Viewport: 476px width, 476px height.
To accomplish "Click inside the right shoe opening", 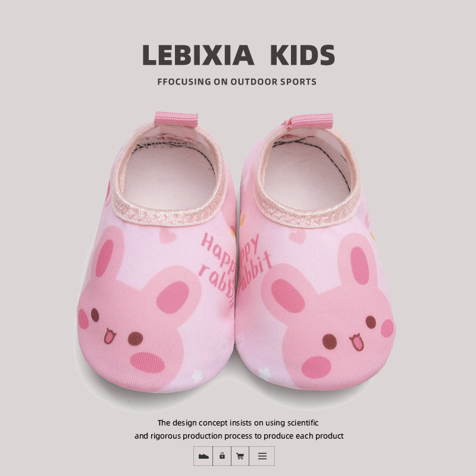I will [x=307, y=174].
